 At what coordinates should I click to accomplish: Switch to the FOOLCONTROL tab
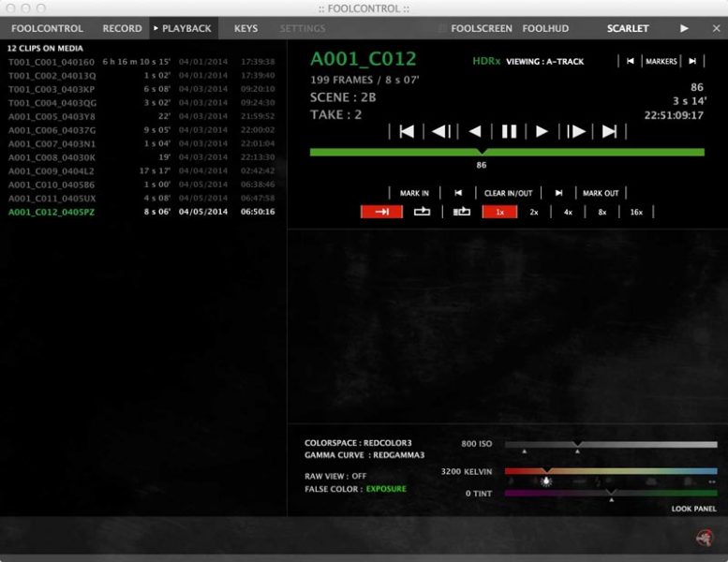click(x=48, y=28)
